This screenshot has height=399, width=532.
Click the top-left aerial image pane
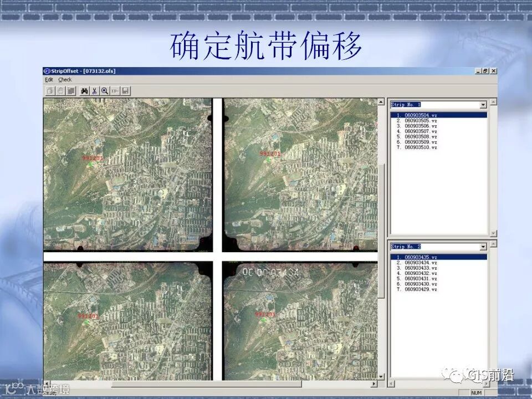pos(128,175)
